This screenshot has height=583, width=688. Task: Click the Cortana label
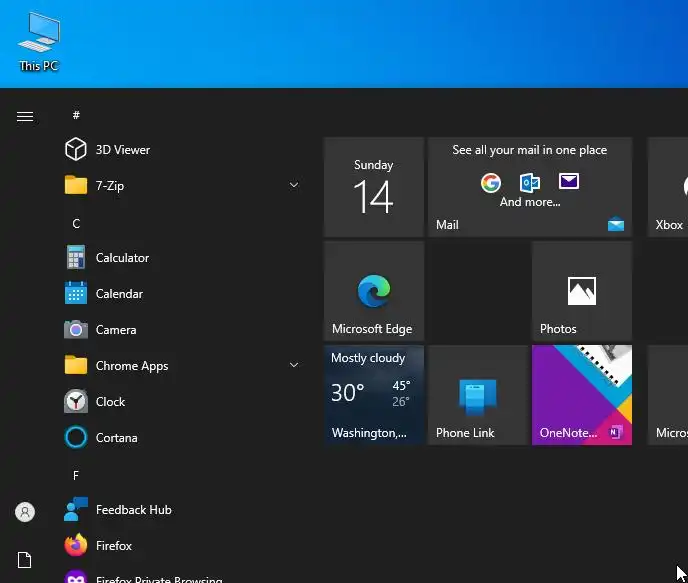116,437
